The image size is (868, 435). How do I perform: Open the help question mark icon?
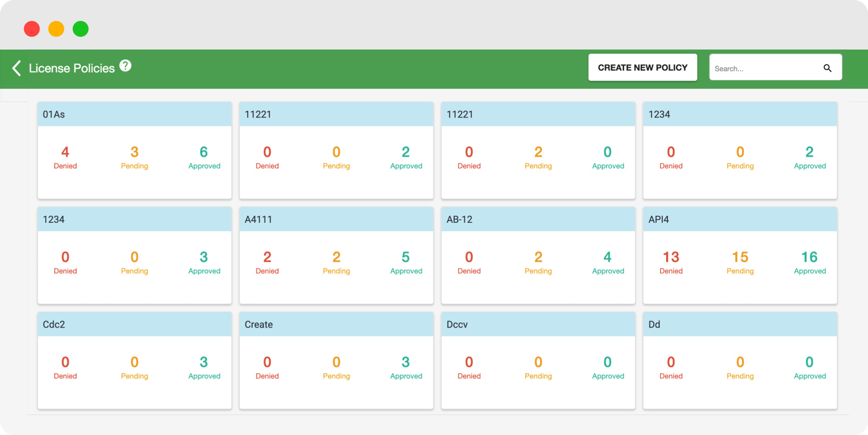coord(125,65)
